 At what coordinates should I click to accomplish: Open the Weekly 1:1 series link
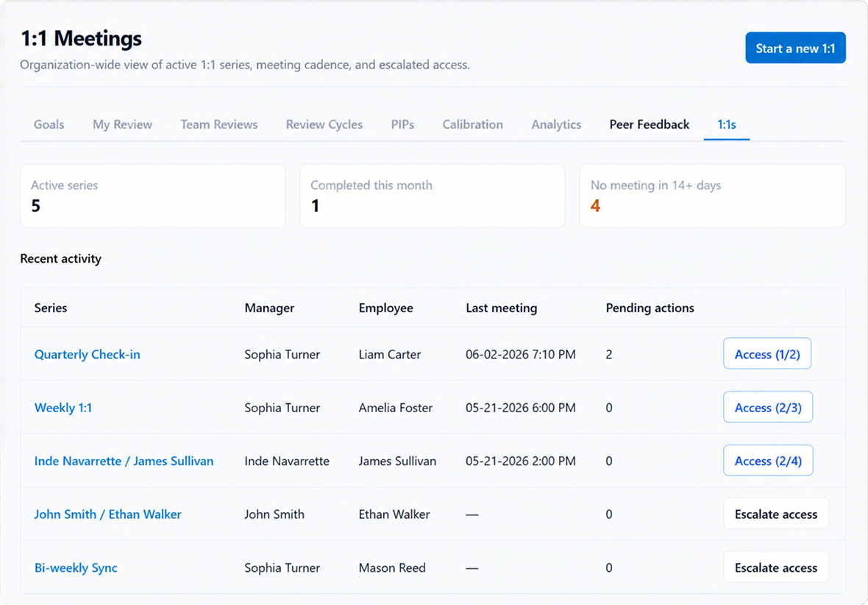[63, 408]
